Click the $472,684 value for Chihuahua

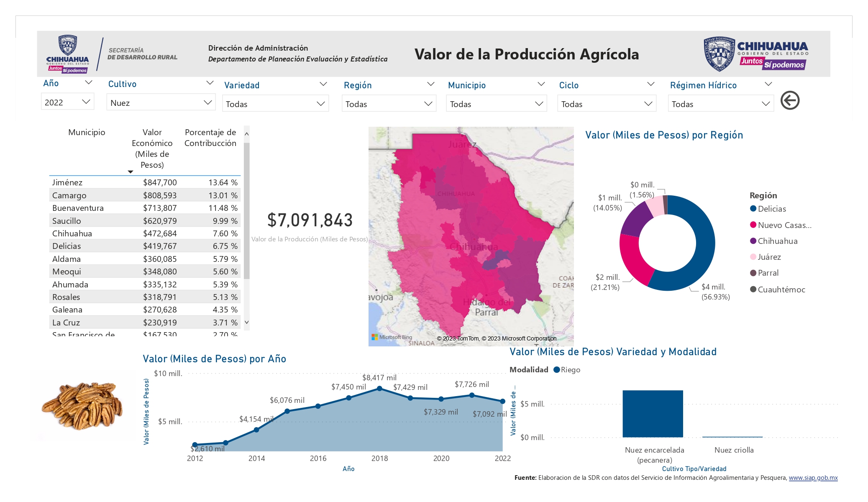pos(160,233)
